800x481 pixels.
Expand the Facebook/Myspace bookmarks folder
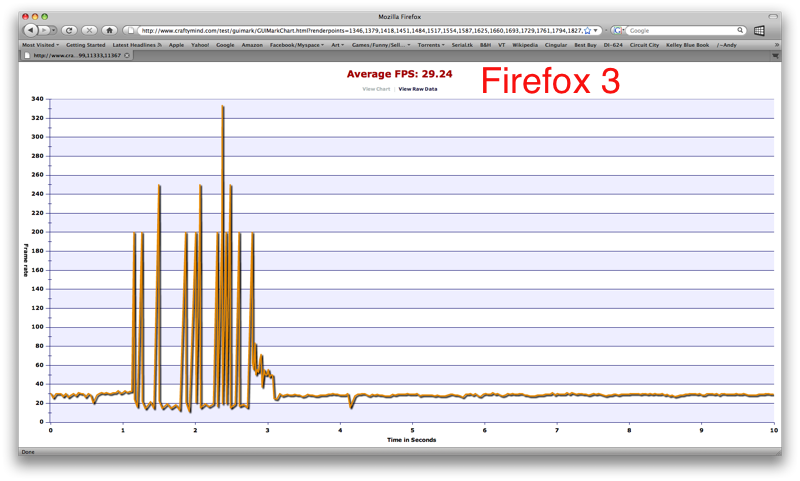(297, 45)
